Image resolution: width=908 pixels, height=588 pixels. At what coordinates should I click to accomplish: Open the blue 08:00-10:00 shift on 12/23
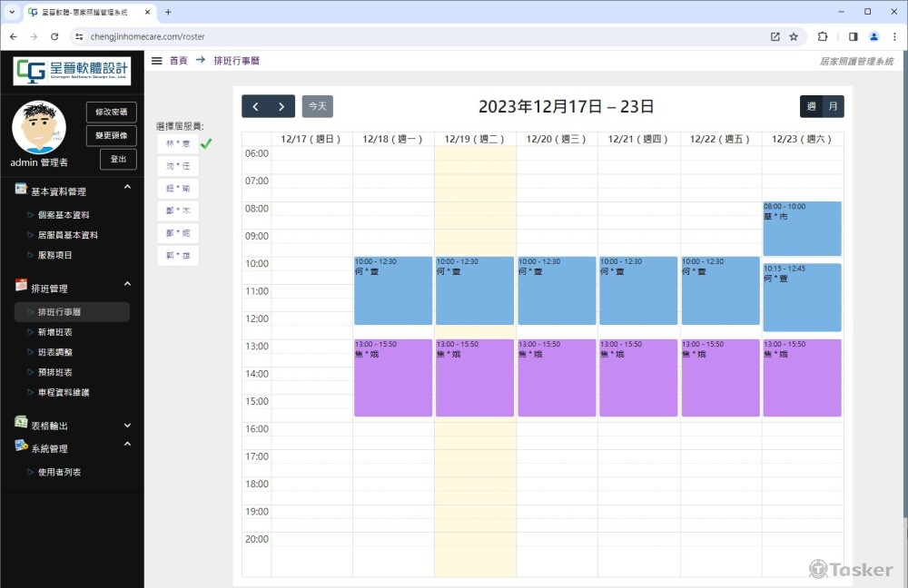point(802,229)
